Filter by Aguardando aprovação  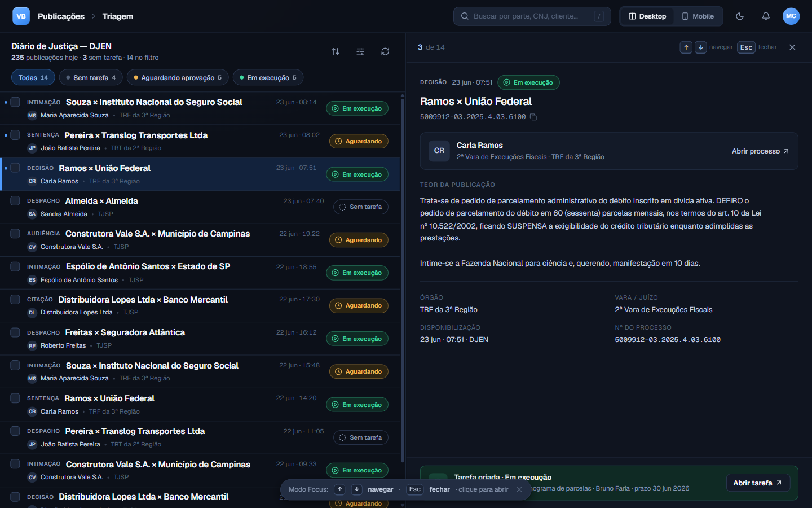pos(178,77)
